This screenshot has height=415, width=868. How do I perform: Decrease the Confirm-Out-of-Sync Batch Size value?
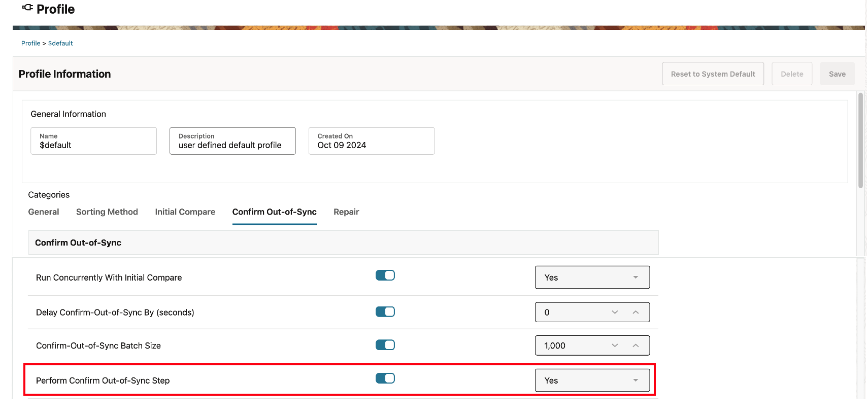coord(615,345)
